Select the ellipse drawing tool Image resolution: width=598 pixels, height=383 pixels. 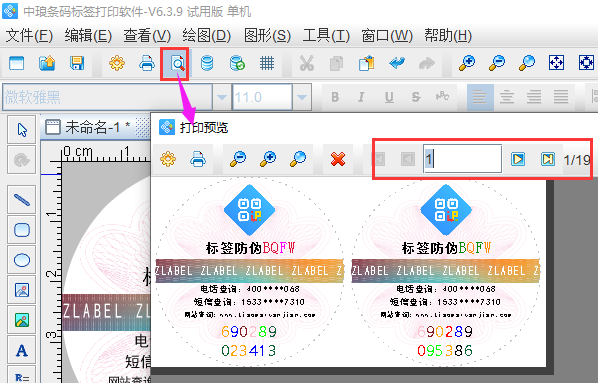point(22,260)
